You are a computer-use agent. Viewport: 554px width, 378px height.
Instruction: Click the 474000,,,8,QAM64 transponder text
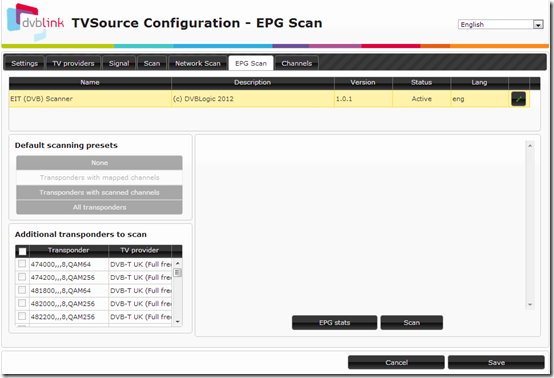tap(61, 264)
